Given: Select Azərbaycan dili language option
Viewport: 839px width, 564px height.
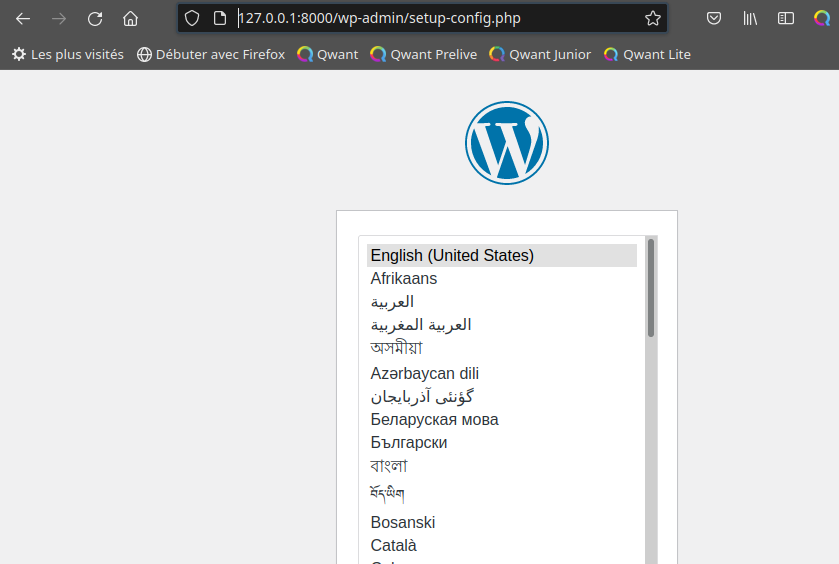Looking at the screenshot, I should click(502, 373).
